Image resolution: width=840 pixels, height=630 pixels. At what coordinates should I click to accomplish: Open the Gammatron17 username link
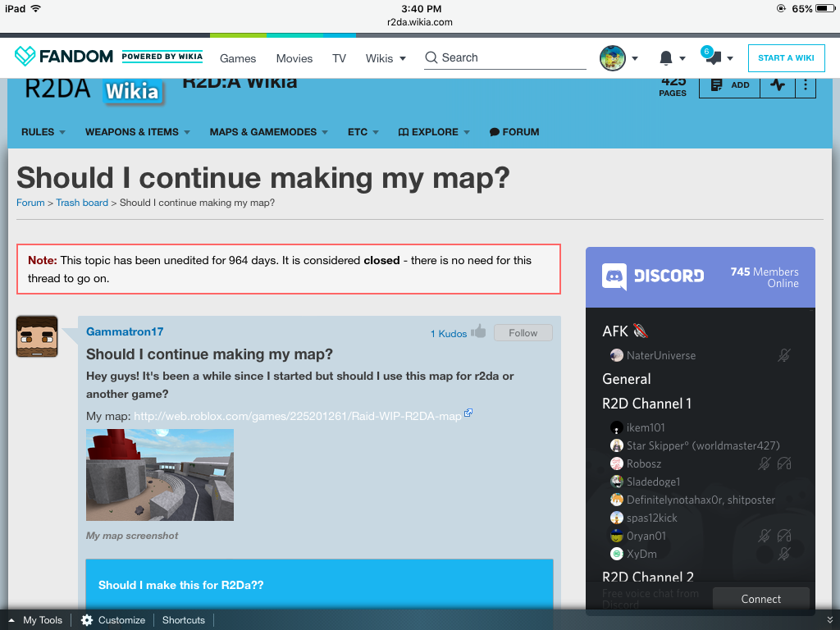pyautogui.click(x=125, y=331)
